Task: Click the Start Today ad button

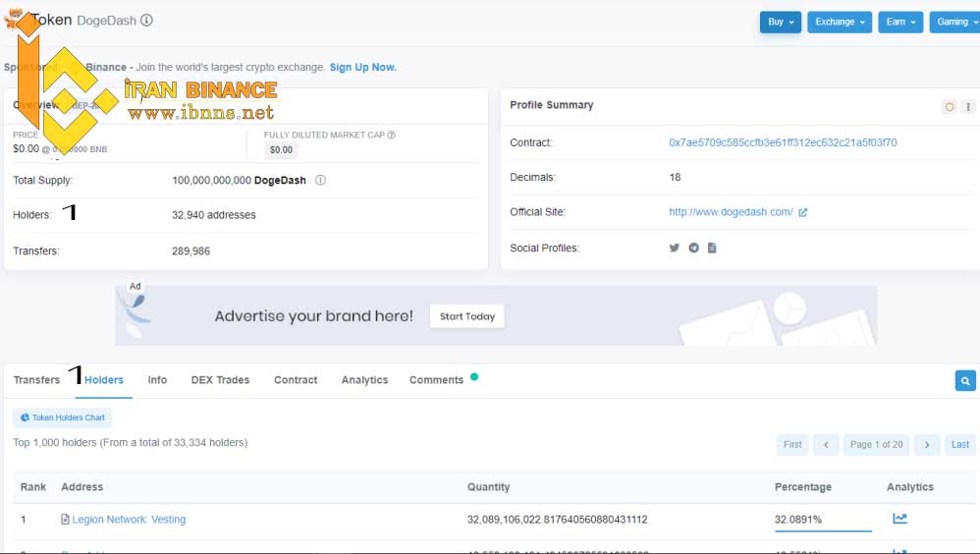Action: pyautogui.click(x=466, y=316)
